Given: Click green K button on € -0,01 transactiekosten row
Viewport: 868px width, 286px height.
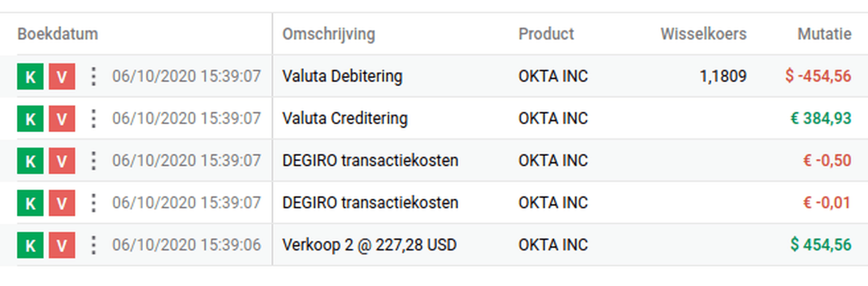Looking at the screenshot, I should pyautogui.click(x=30, y=203).
